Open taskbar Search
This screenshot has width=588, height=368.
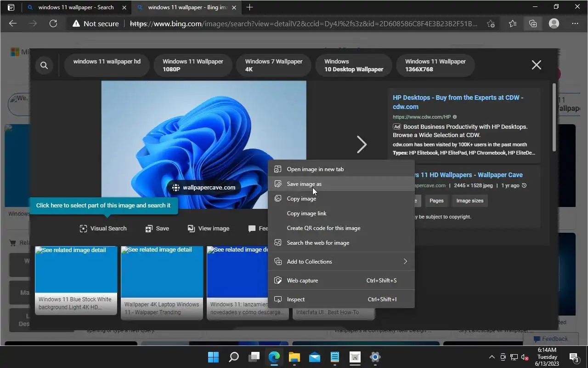[x=233, y=357]
